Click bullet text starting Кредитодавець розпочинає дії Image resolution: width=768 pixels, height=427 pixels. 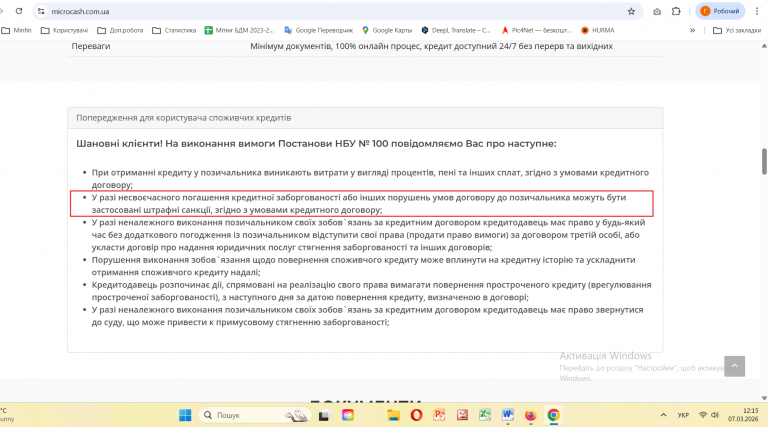(x=371, y=291)
